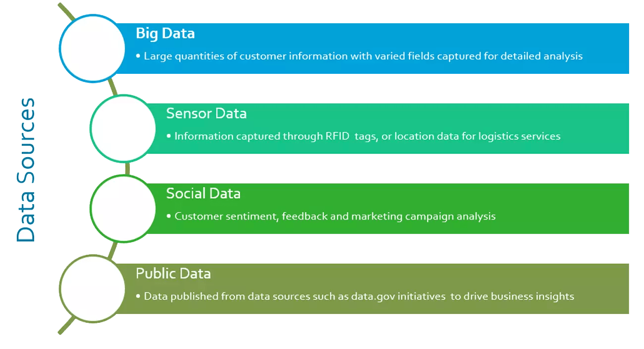The image size is (644, 349).
Task: Click the 'Customer sentiment, feedback' description line
Action: tap(335, 217)
